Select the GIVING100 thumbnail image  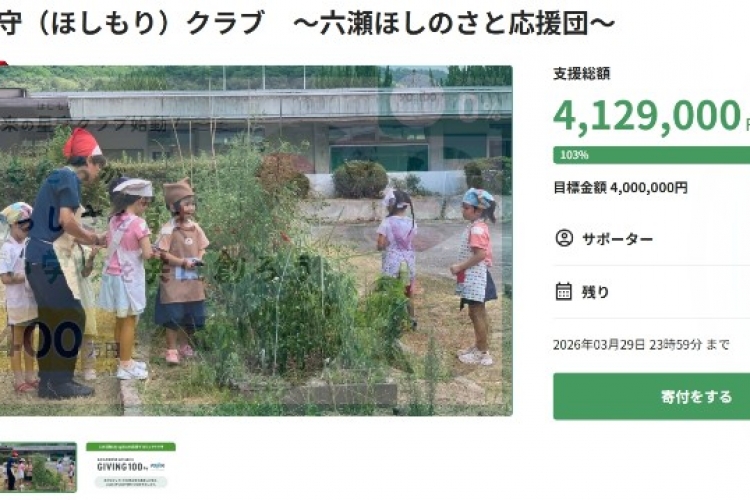(x=130, y=467)
